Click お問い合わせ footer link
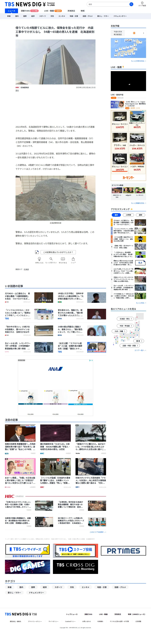 87,621
